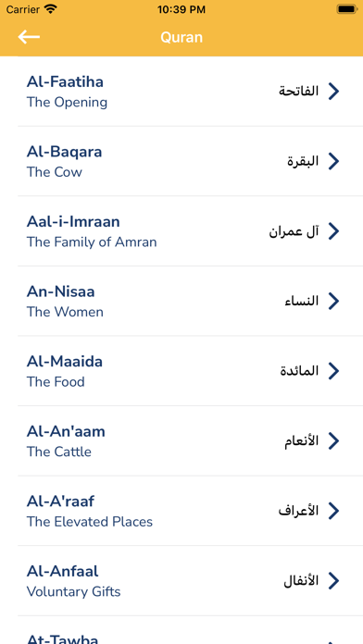This screenshot has height=644, width=363.
Task: Select The Cow subtitle text
Action: coord(55,172)
